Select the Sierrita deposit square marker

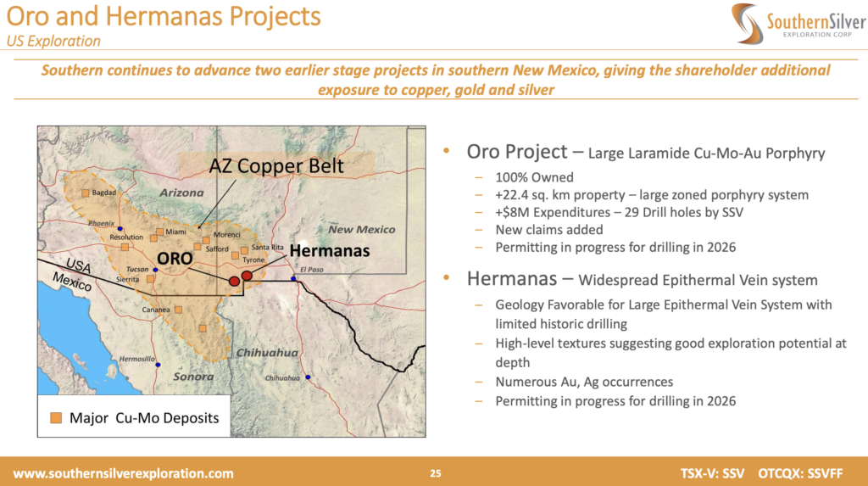click(x=150, y=278)
